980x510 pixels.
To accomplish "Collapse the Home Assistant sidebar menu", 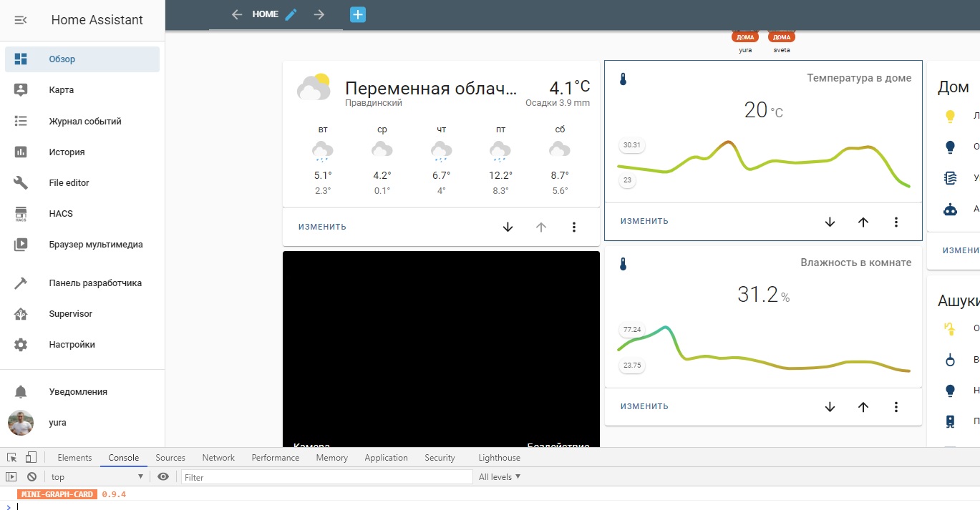I will click(x=21, y=20).
